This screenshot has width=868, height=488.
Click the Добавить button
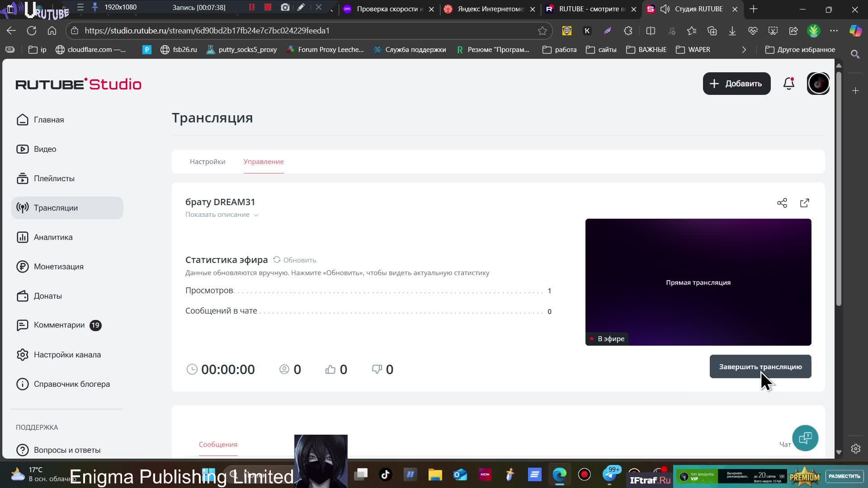[736, 84]
